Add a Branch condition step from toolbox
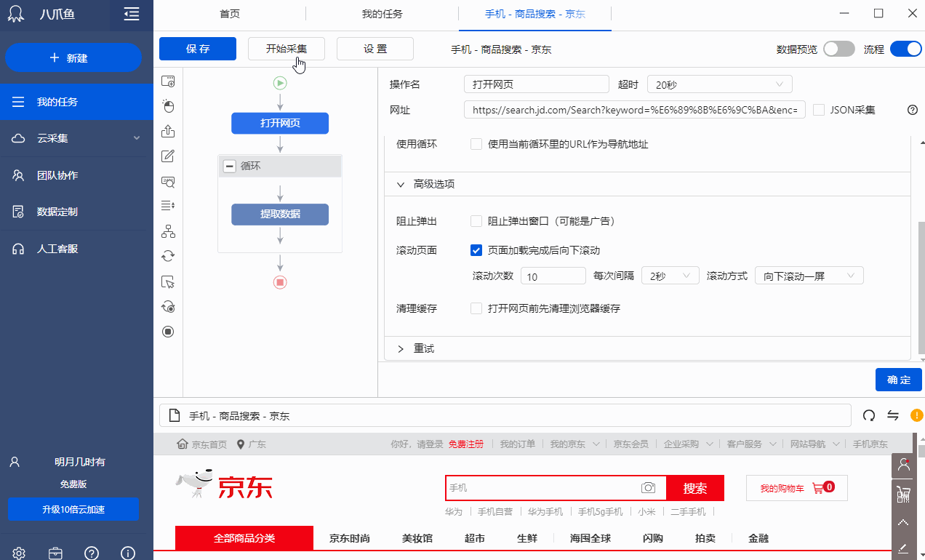Screen dimensions: 925x560 [x=168, y=231]
